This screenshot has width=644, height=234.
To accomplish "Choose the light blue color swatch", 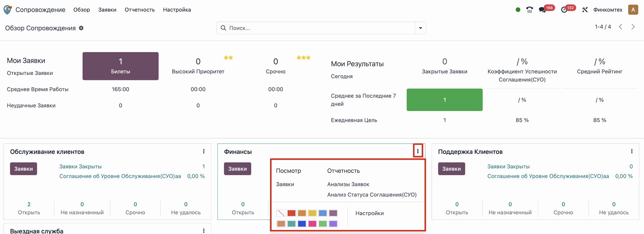I will point(323,213).
